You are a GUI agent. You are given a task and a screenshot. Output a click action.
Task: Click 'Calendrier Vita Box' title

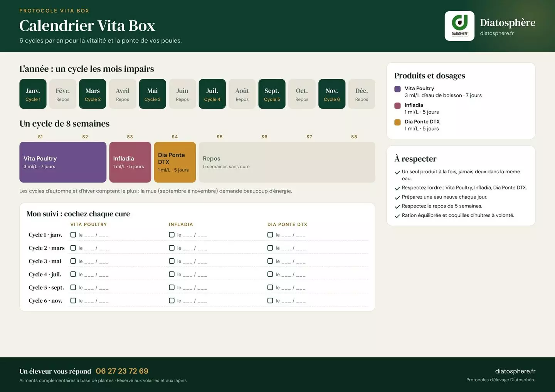point(87,26)
